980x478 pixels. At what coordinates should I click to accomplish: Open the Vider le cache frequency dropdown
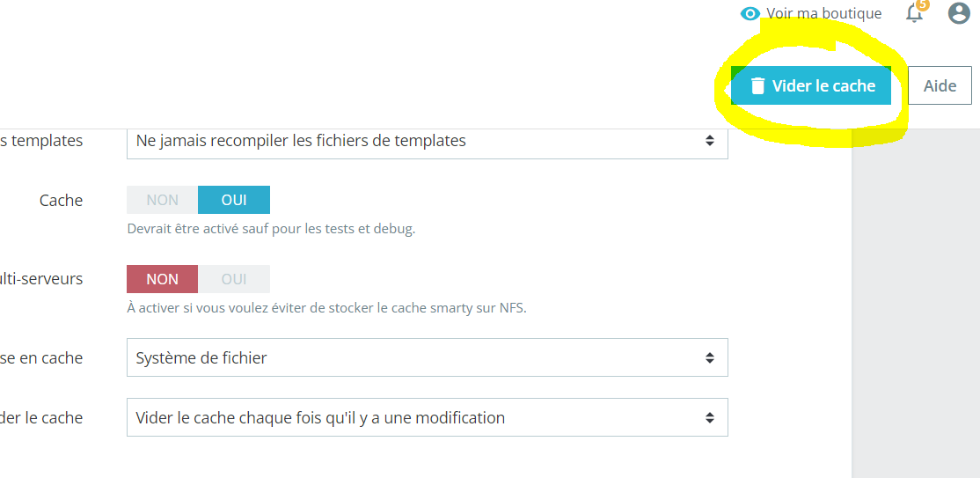[427, 417]
